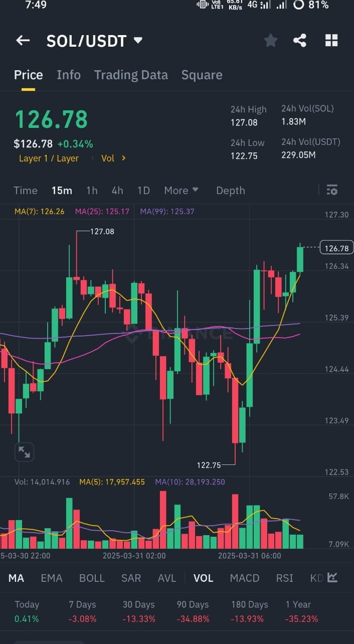Add SOL/USDT to favorites via star icon

271,41
